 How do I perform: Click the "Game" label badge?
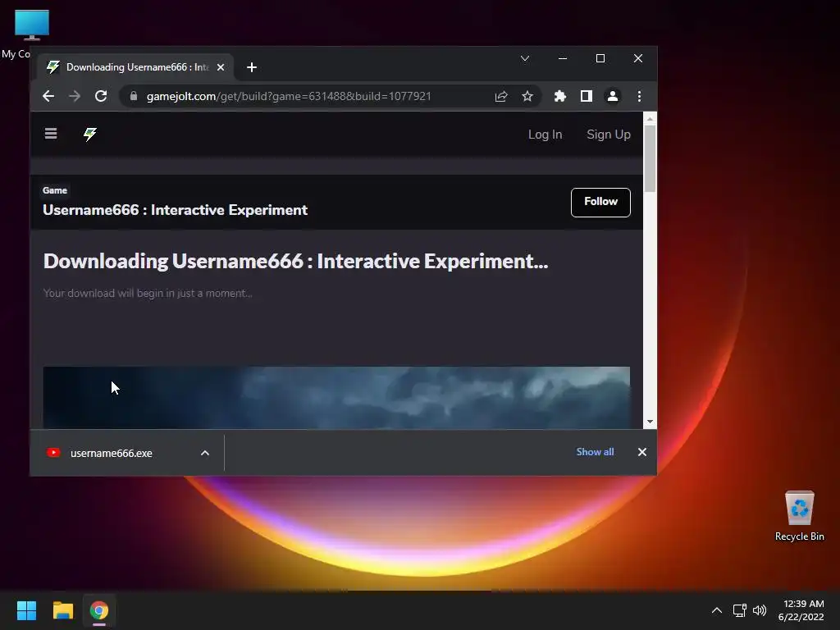pos(55,190)
